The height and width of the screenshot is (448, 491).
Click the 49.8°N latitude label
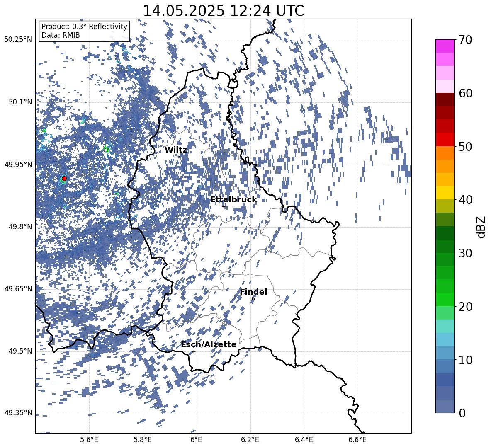20,227
